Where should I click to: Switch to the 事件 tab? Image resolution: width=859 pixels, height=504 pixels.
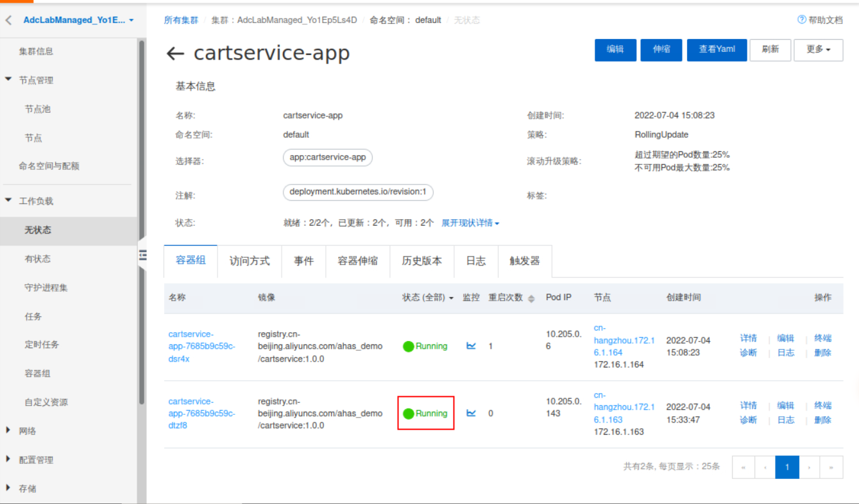(x=304, y=261)
